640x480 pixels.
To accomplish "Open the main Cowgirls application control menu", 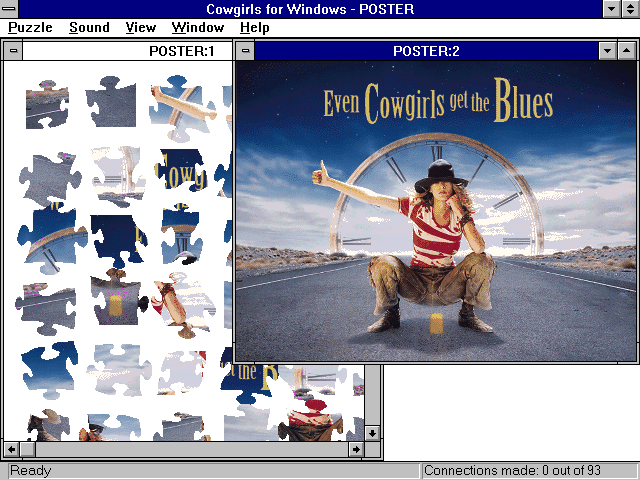I will pos(9,8).
